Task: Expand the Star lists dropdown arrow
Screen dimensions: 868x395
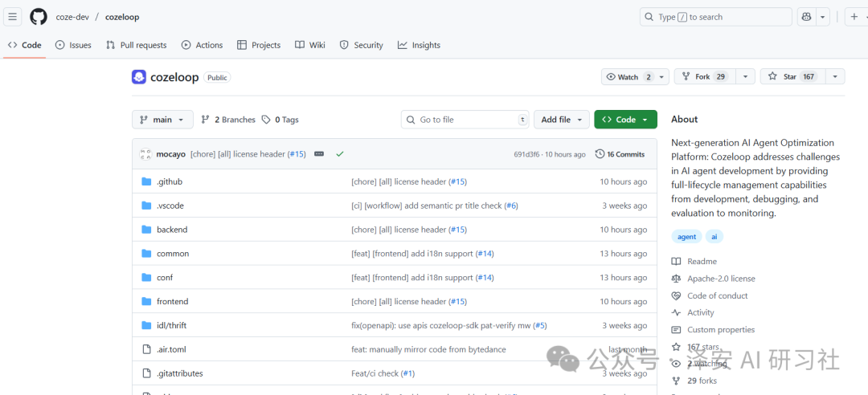Action: click(835, 77)
